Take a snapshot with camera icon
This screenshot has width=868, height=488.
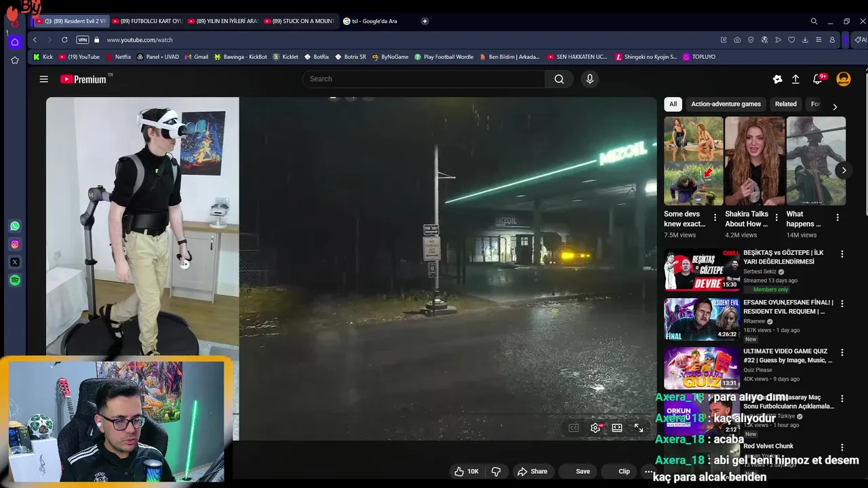[737, 40]
